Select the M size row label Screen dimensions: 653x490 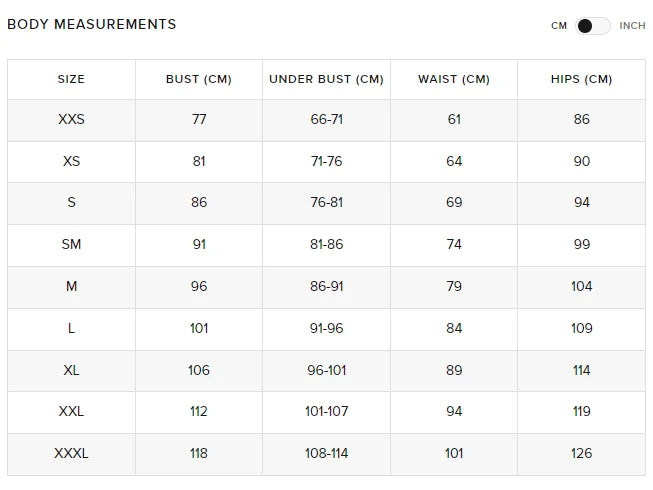pyautogui.click(x=71, y=286)
